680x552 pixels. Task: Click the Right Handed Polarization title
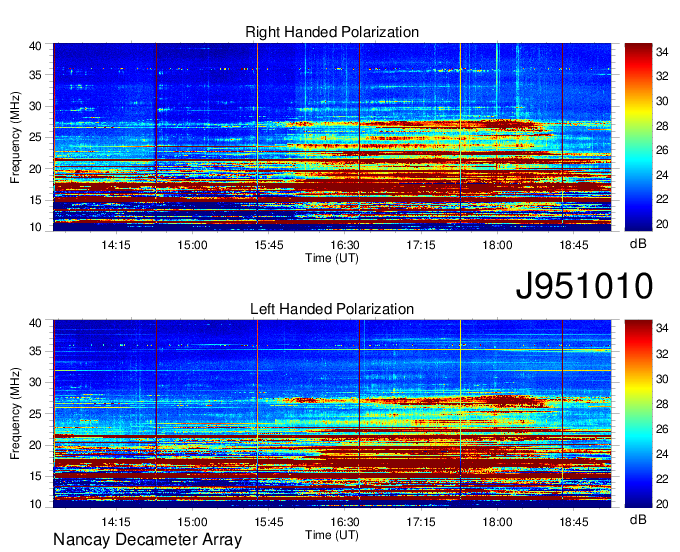coord(332,32)
